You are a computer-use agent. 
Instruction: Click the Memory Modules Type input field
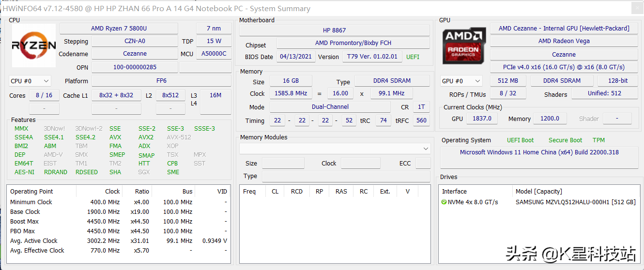(346, 176)
